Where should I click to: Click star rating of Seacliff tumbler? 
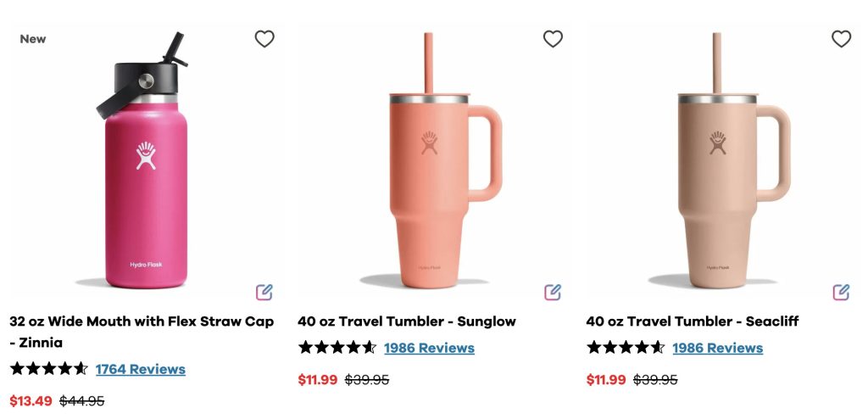(626, 348)
